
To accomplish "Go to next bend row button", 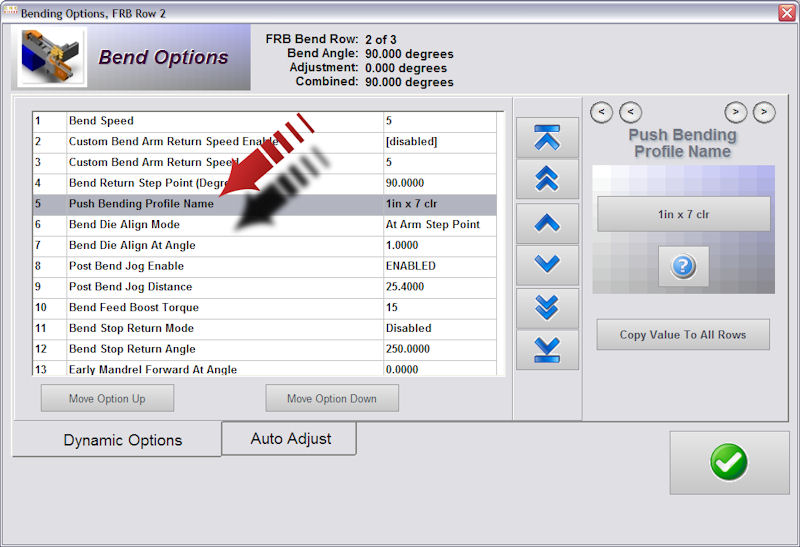I will [735, 112].
